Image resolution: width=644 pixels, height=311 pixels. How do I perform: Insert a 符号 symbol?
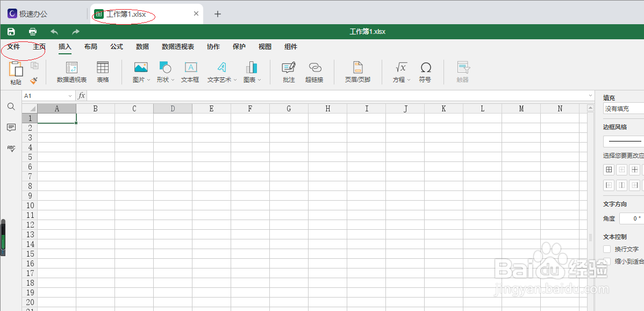pyautogui.click(x=426, y=72)
